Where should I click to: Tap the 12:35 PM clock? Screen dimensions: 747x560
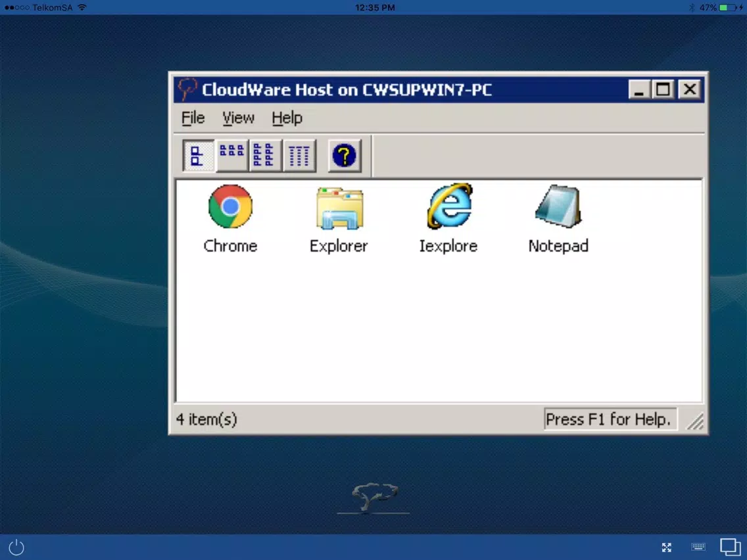[x=375, y=8]
